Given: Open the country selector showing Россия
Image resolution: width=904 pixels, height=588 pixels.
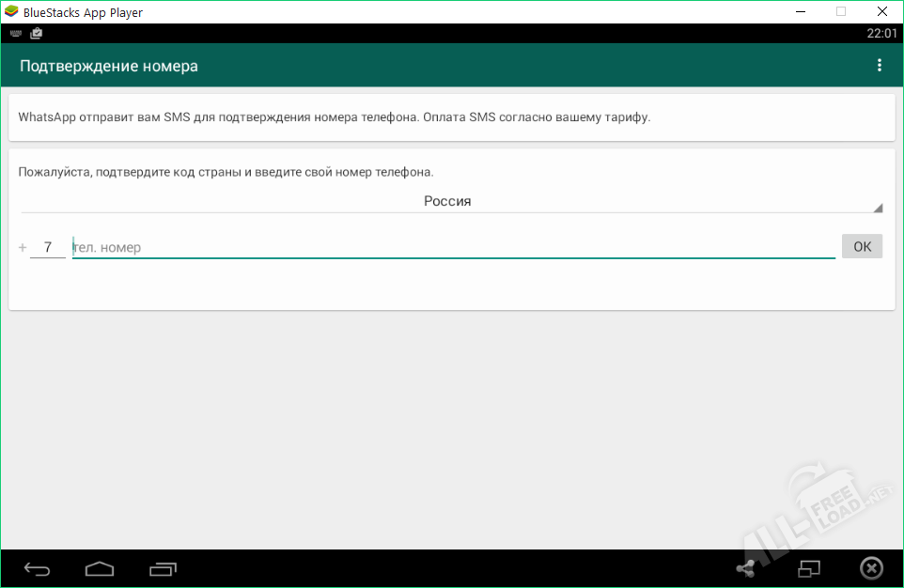Looking at the screenshot, I should coord(447,201).
